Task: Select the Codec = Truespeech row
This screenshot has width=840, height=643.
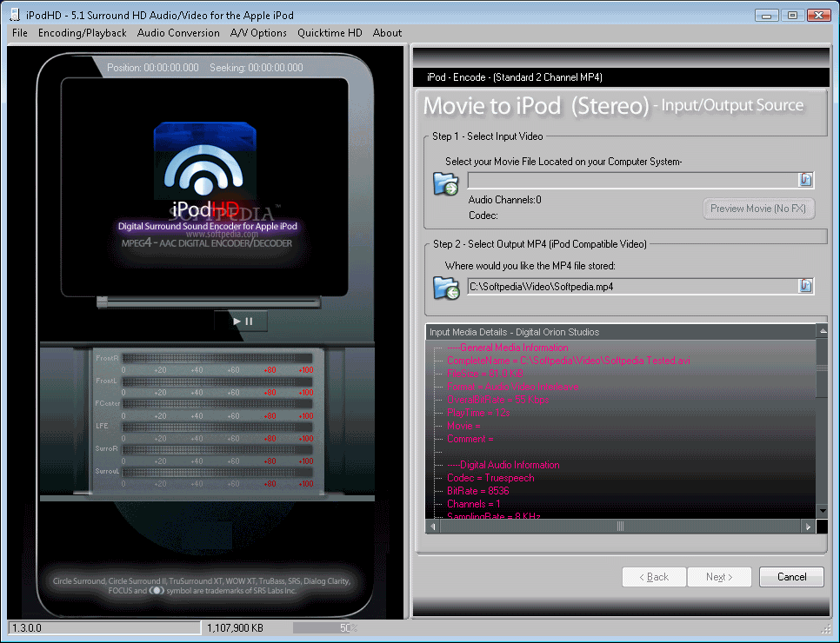Action: [x=490, y=478]
